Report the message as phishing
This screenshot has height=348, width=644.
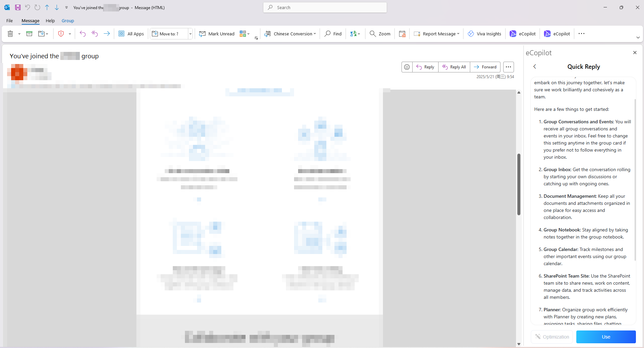pos(61,33)
